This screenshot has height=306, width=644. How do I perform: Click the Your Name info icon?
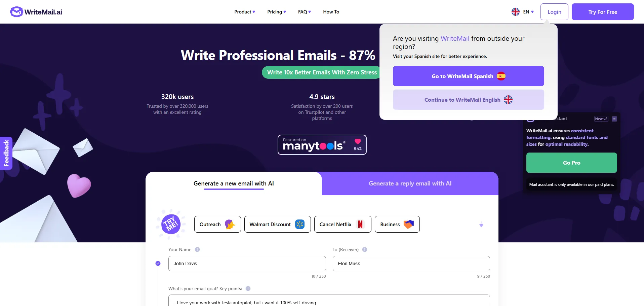[x=197, y=249]
